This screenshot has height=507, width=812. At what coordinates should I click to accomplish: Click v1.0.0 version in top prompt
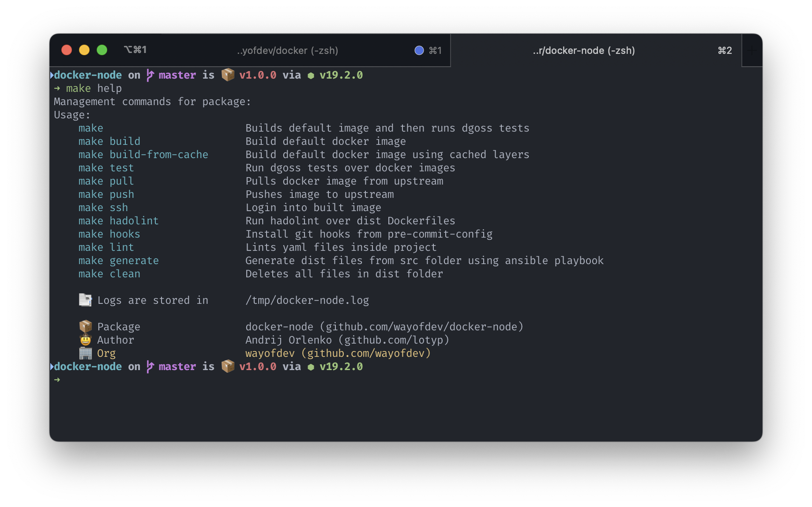click(x=258, y=75)
